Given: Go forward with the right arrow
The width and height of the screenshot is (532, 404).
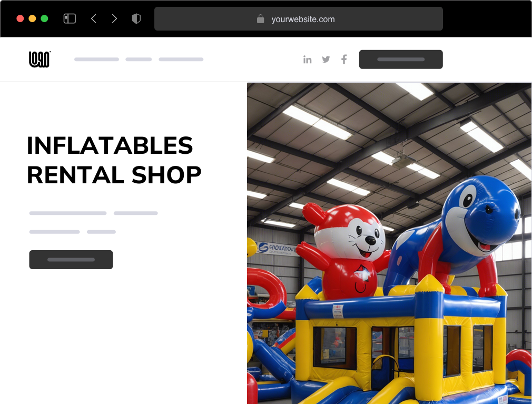Looking at the screenshot, I should coord(114,18).
